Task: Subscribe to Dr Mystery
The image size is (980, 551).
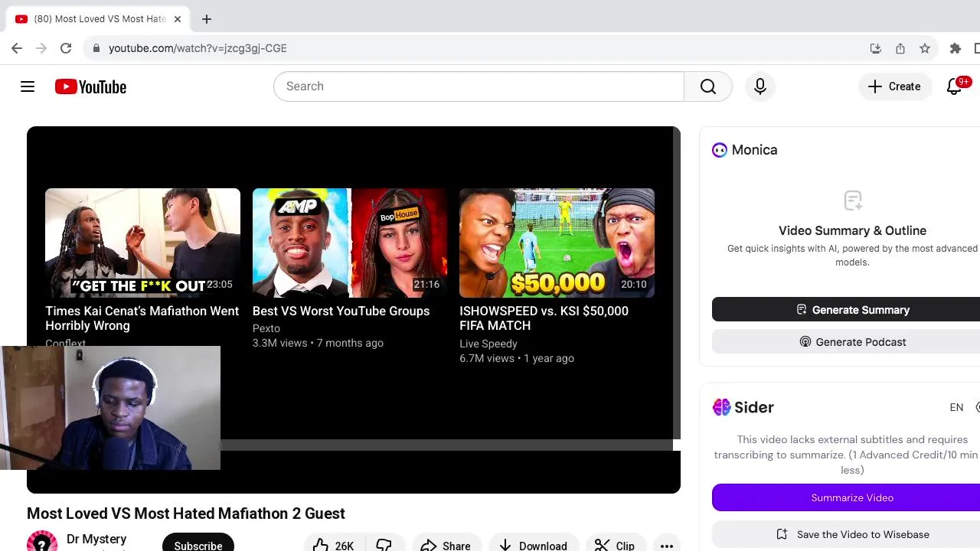Action: (x=198, y=543)
